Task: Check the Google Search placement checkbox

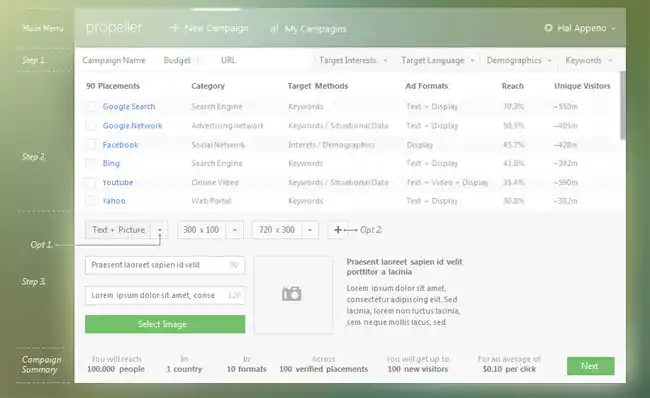Action: click(91, 107)
